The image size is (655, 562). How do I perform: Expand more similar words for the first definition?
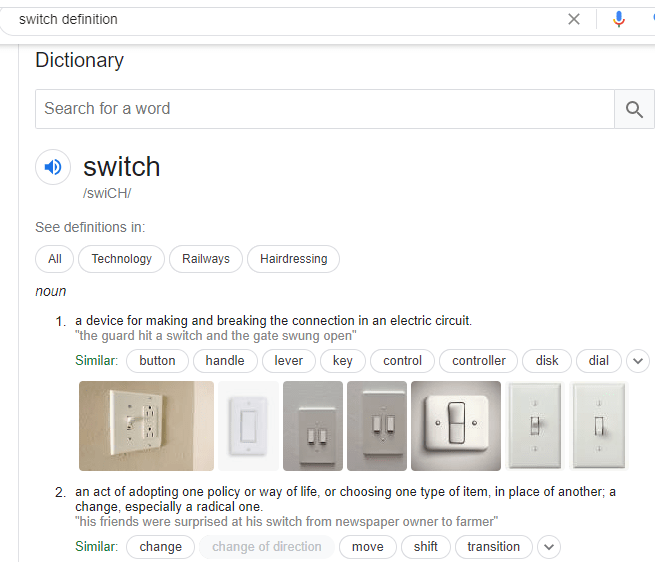(638, 361)
